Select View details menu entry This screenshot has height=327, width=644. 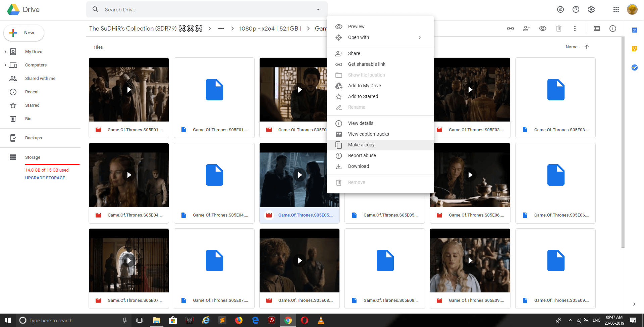tap(380, 123)
